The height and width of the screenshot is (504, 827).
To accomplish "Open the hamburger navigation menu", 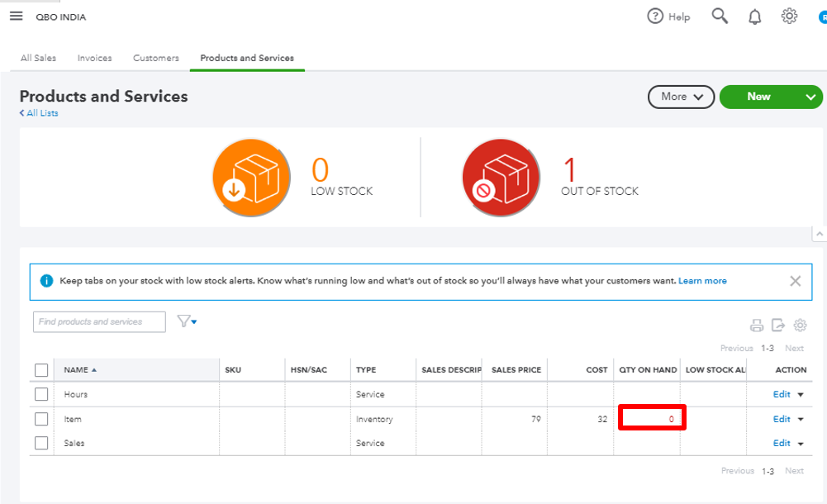I will (x=16, y=17).
